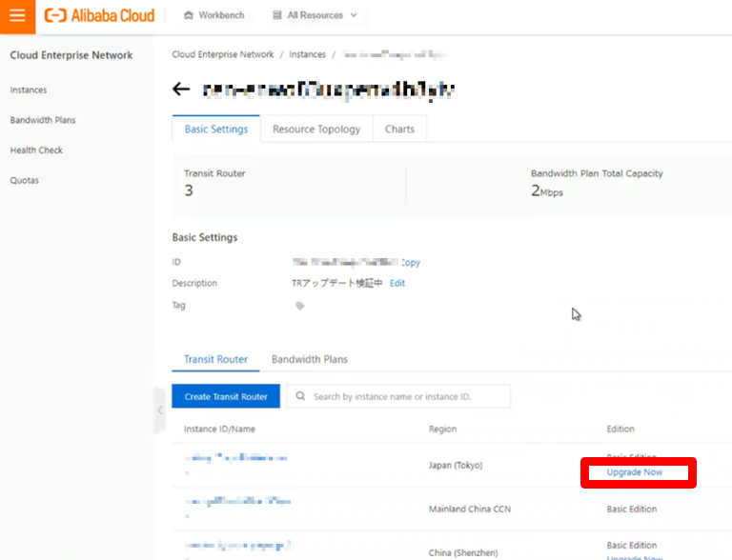This screenshot has height=560, width=732.
Task: Open Bandwidth Plans in left sidebar
Action: [x=43, y=120]
